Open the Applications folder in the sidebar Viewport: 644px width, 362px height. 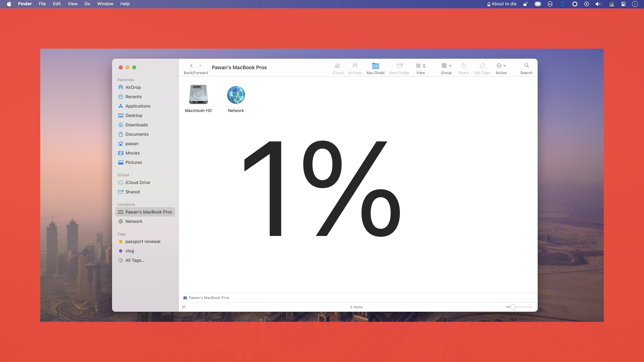[145, 106]
